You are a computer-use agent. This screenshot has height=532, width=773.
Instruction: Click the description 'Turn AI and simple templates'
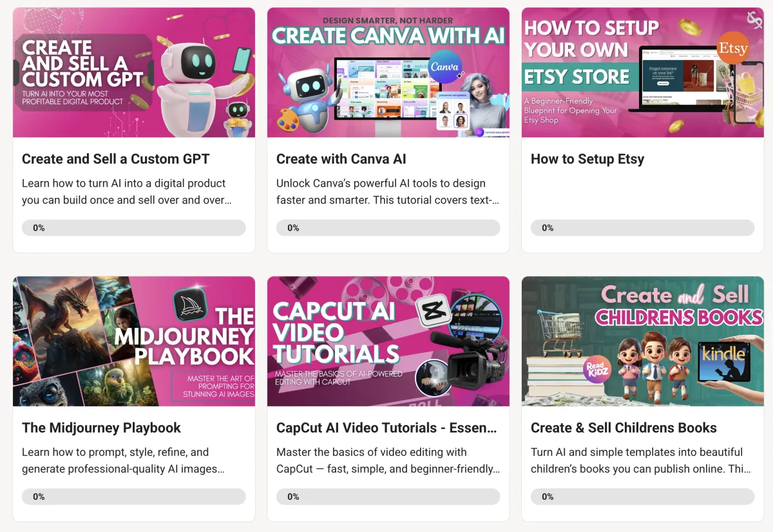coord(641,461)
